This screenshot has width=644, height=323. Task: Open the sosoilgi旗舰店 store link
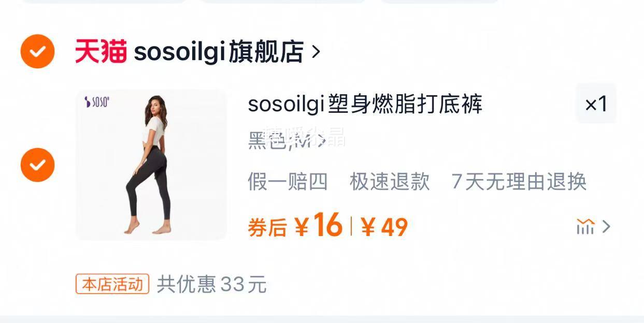[x=218, y=52]
